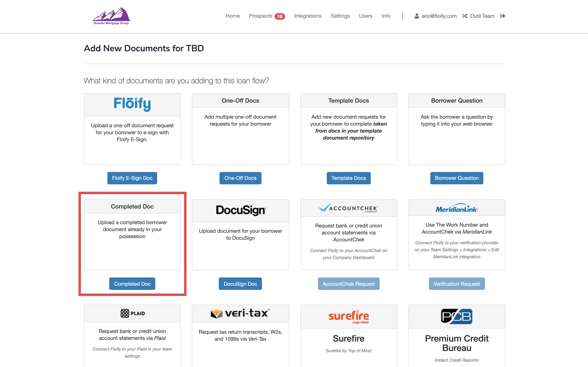Click the Surefire logo
Screen dimensions: 588x367
(348, 316)
